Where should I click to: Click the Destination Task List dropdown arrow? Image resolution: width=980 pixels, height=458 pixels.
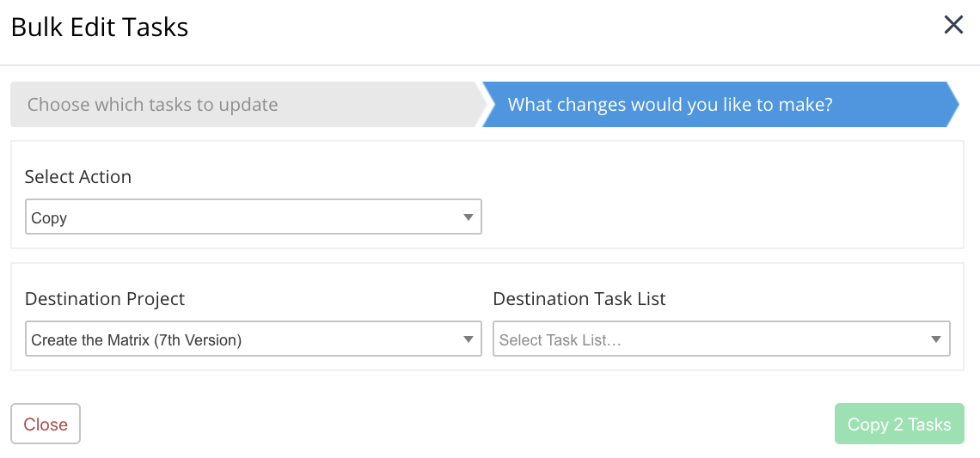(936, 339)
